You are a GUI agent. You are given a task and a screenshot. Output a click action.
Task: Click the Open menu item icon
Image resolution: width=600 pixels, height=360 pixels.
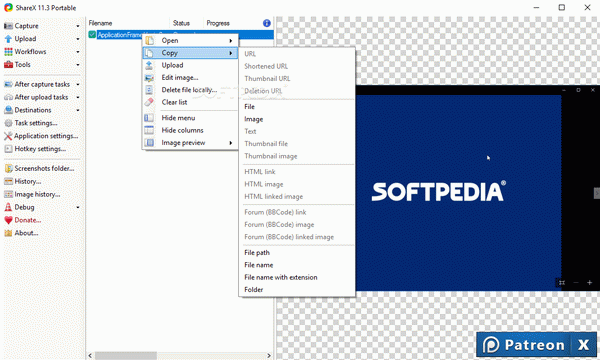(x=149, y=41)
